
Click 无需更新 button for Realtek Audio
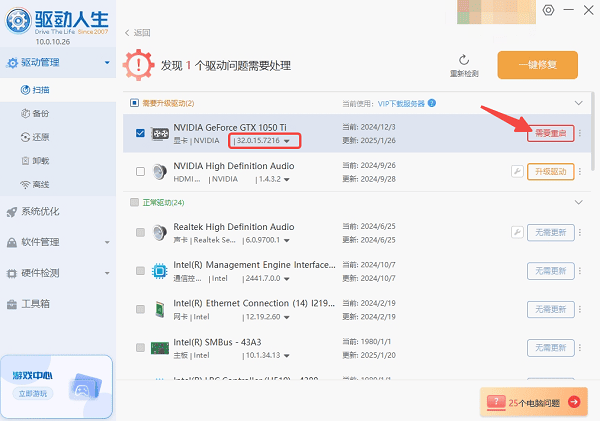click(550, 232)
